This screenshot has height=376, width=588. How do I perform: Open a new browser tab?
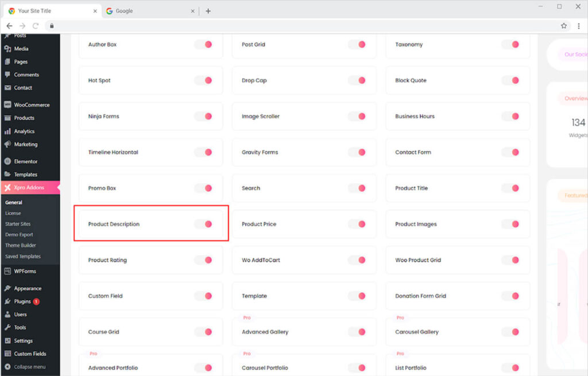[208, 11]
